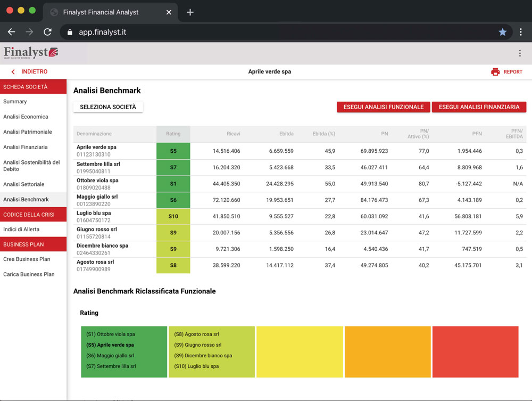The width and height of the screenshot is (532, 401).
Task: Open Chrome three-dot menu
Action: click(520, 32)
